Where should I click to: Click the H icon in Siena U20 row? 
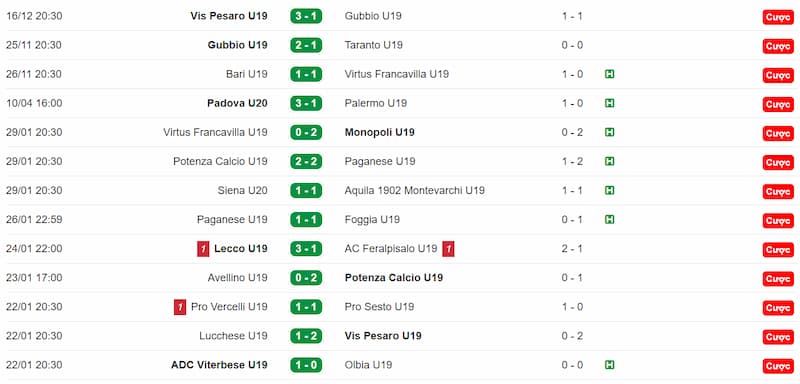(x=609, y=190)
